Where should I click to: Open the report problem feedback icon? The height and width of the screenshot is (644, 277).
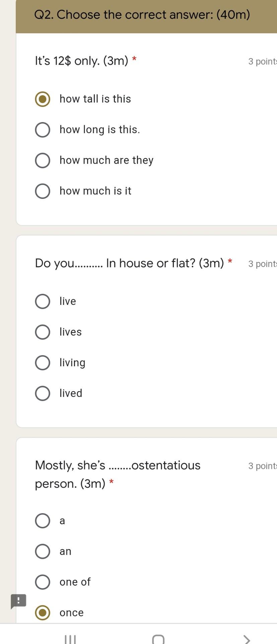tap(18, 601)
